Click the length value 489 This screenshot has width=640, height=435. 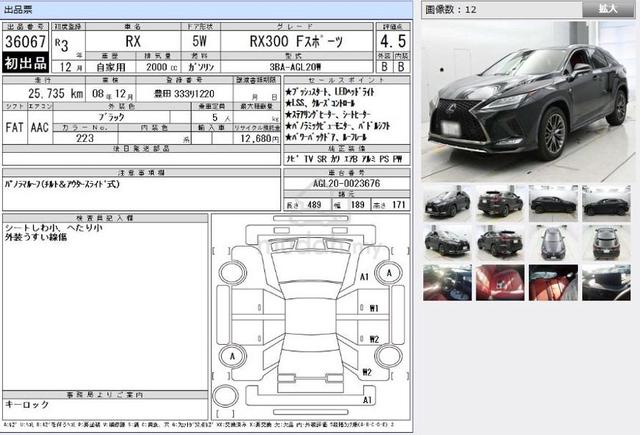314,204
